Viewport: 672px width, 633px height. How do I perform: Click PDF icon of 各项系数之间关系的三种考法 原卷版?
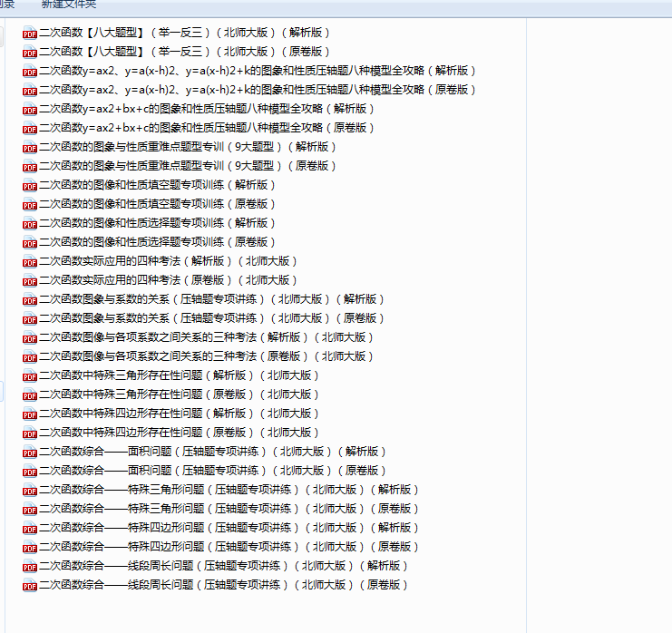tap(30, 356)
